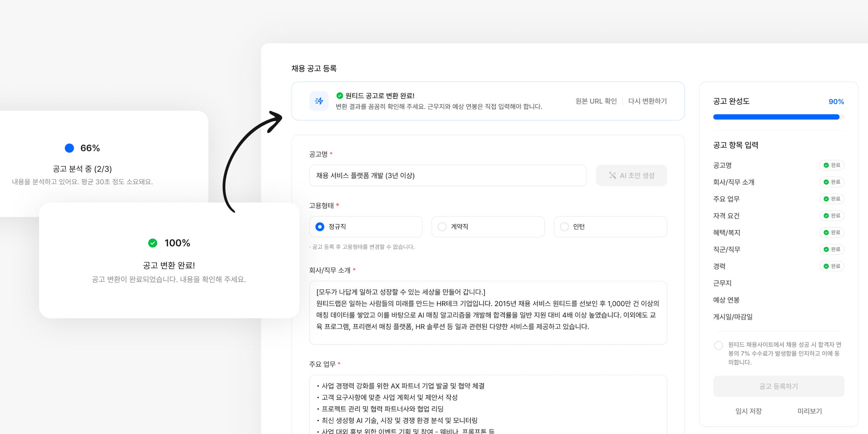Jump to 주요 업무 in sidebar

coord(726,199)
